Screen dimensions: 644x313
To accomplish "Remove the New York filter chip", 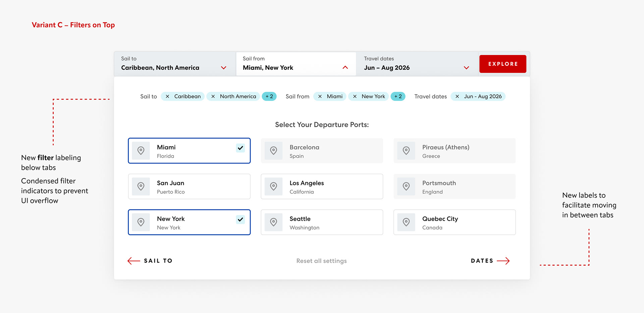I will point(355,97).
